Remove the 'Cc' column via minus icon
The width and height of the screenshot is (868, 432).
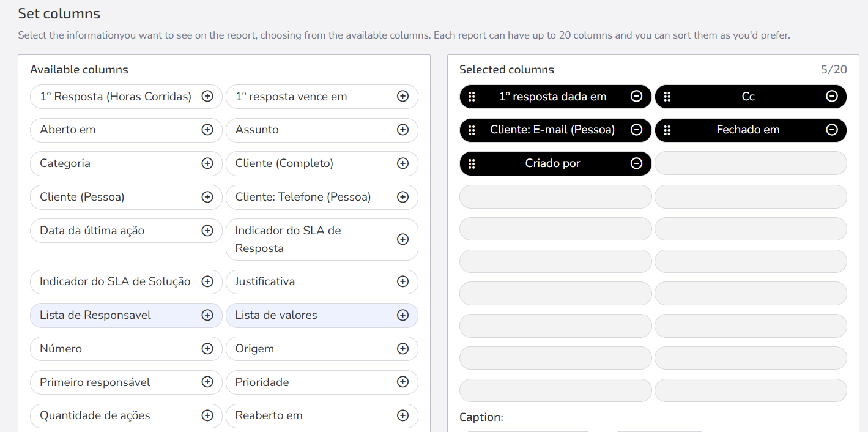coord(832,96)
